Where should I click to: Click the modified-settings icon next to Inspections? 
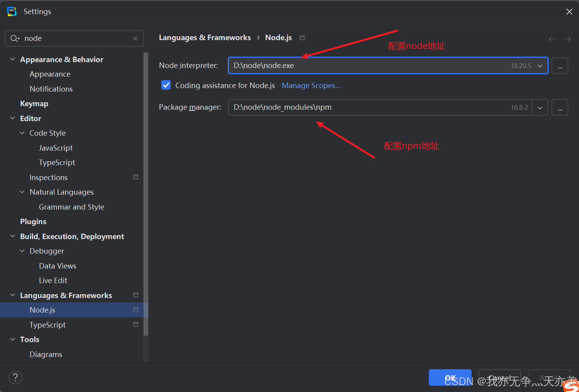[136, 177]
